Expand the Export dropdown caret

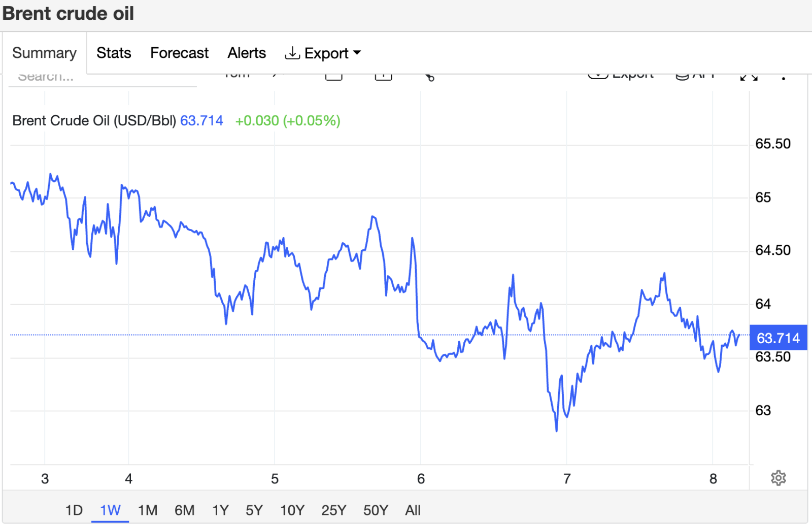coord(357,53)
